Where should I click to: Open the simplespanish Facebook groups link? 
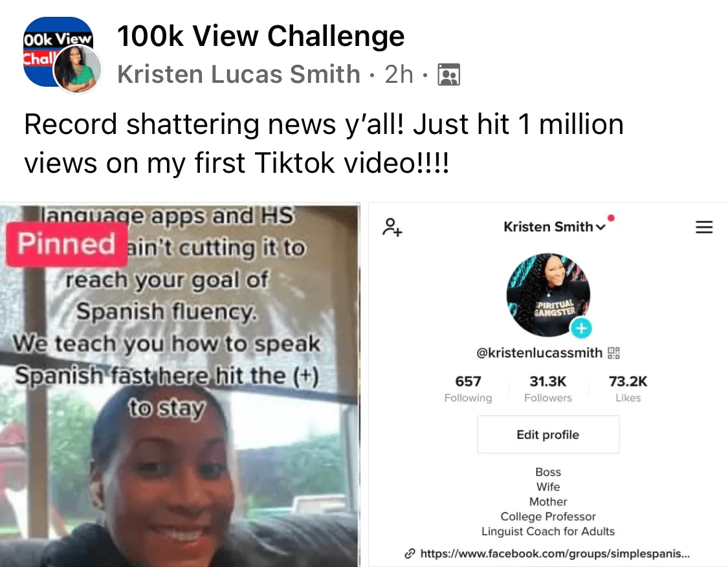tap(555, 553)
